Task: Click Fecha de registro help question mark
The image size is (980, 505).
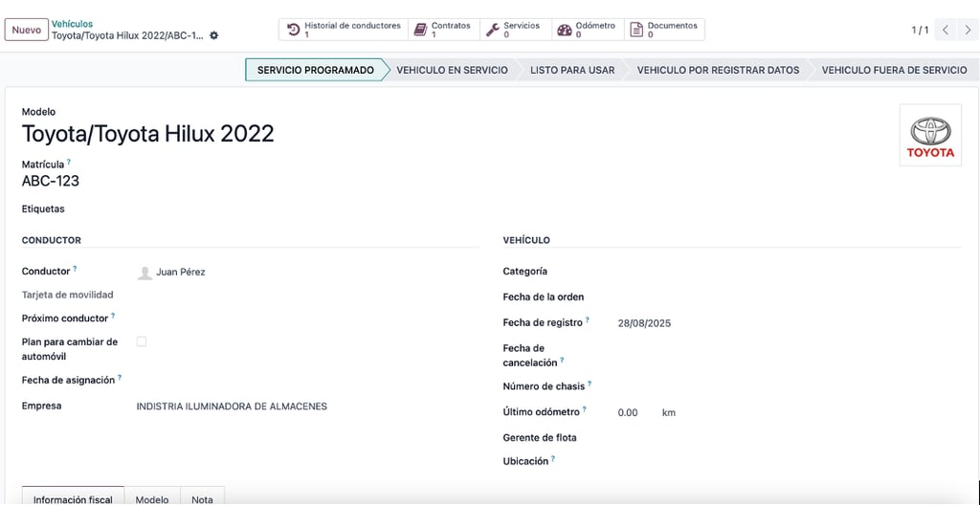Action: click(587, 320)
